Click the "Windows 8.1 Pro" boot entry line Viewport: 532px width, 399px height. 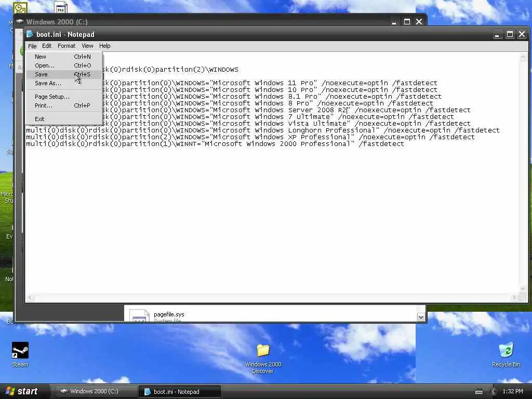pos(272,97)
